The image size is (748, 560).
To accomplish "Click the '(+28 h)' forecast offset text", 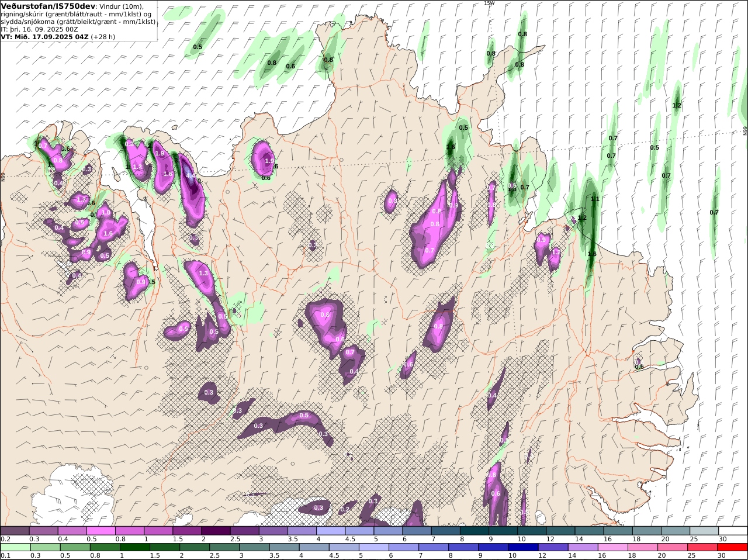I will 103,36.
